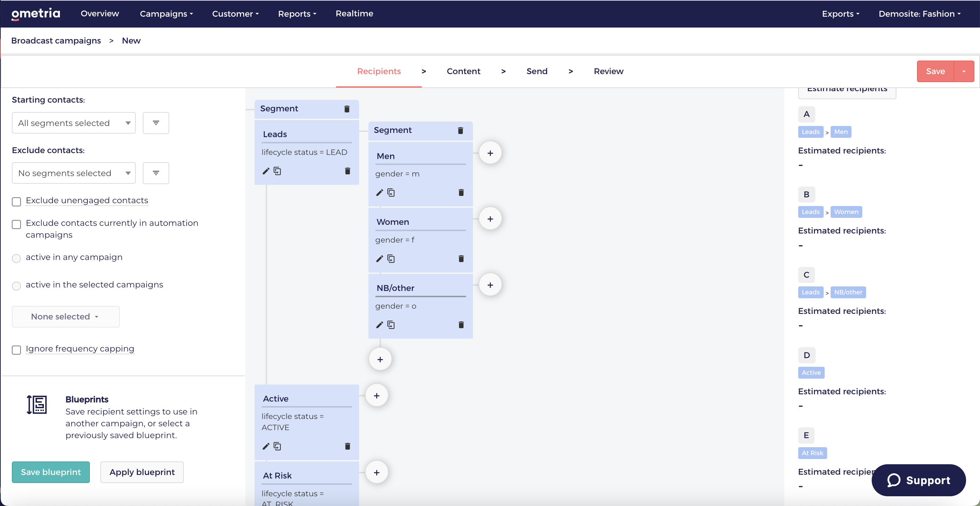Click the Estimate recipients button
Image resolution: width=980 pixels, height=506 pixels.
847,91
